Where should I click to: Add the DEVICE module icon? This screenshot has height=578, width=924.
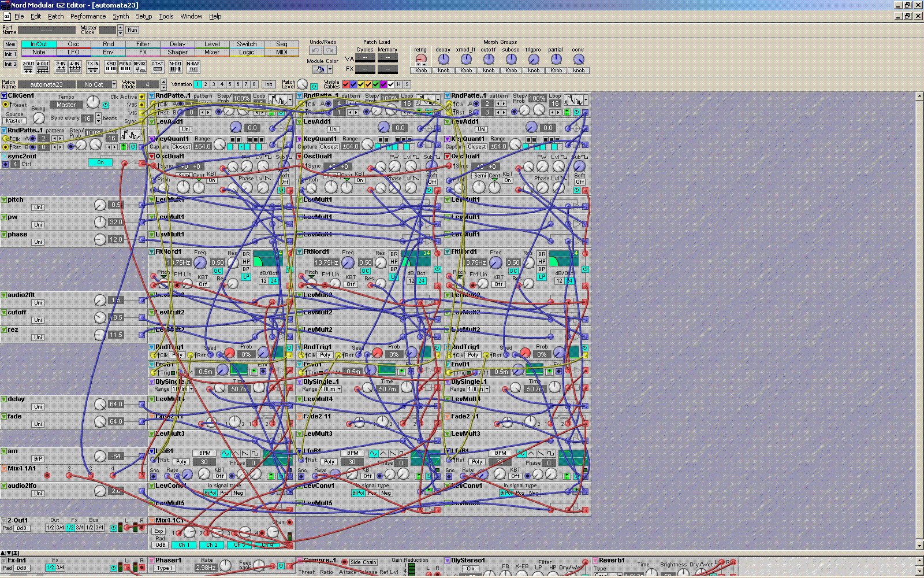pyautogui.click(x=140, y=67)
